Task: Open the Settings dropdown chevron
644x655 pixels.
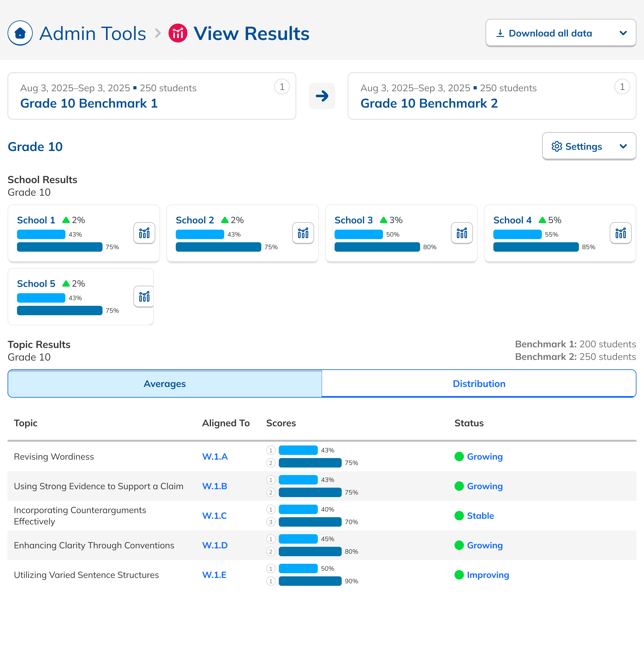Action: pyautogui.click(x=623, y=147)
